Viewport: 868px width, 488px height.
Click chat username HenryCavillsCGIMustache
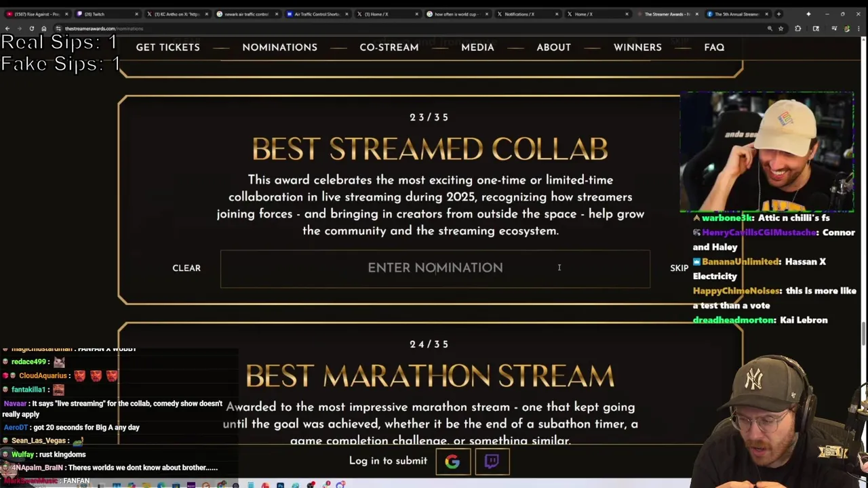point(759,232)
